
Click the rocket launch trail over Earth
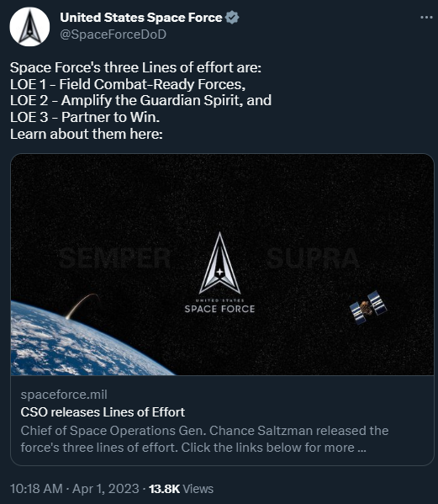82,306
